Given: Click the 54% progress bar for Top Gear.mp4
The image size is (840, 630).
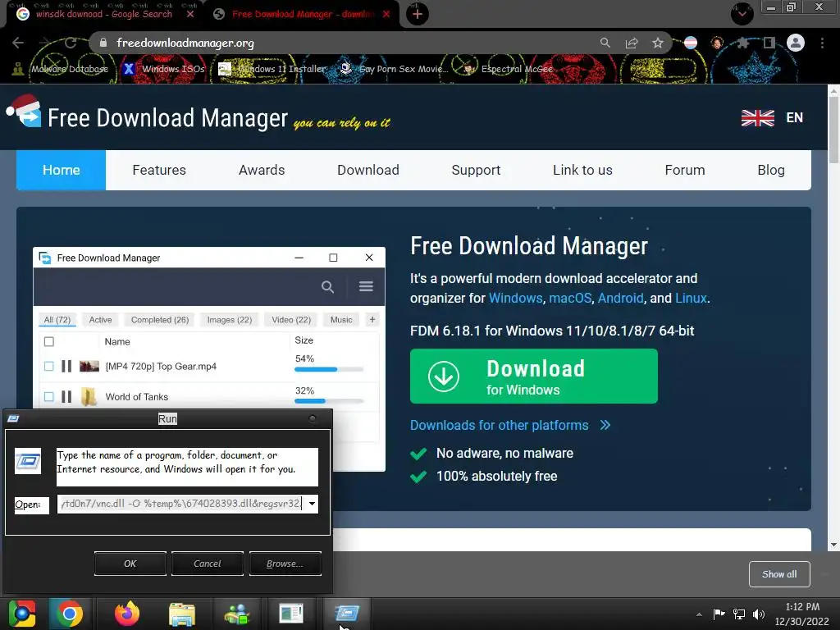Looking at the screenshot, I should pos(328,369).
